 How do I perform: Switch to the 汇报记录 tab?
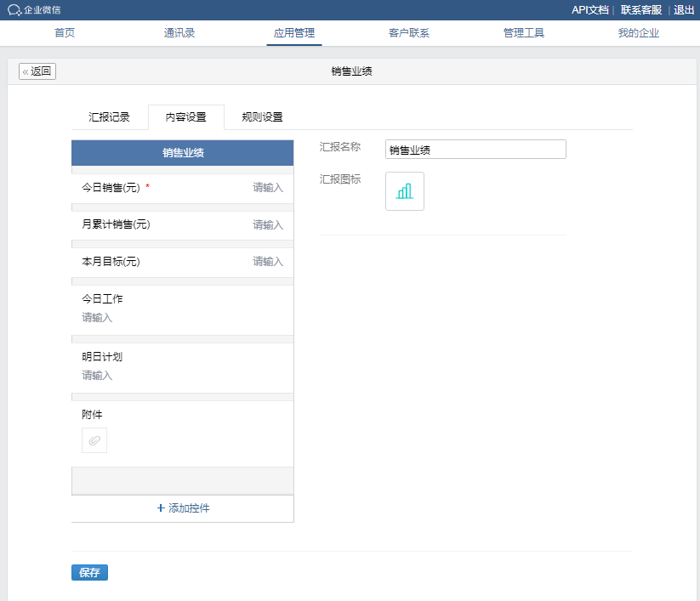coord(110,117)
